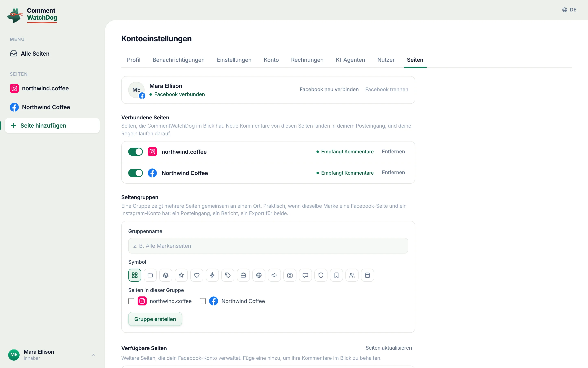Image resolution: width=588 pixels, height=368 pixels.
Task: Remove the northwind.coffee page via Entfernen
Action: point(393,152)
